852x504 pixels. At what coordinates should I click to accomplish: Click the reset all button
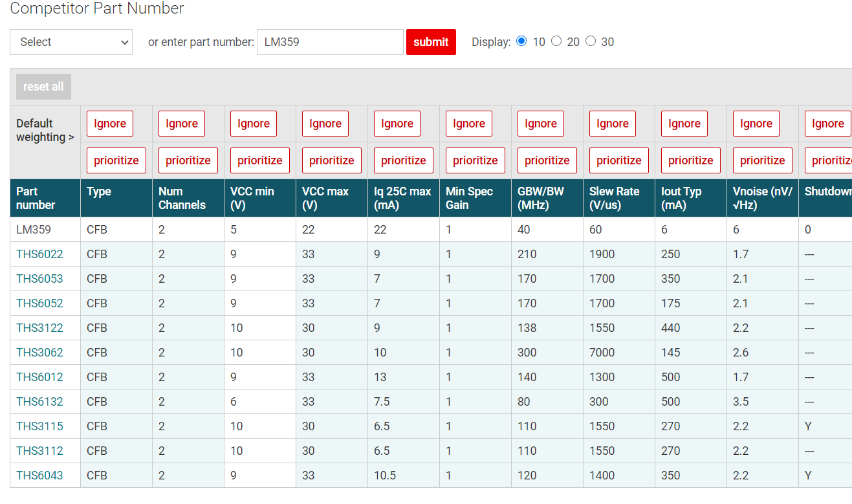click(x=43, y=87)
